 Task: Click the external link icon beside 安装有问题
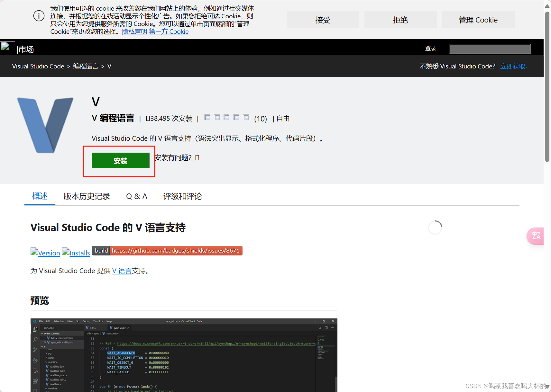[197, 157]
